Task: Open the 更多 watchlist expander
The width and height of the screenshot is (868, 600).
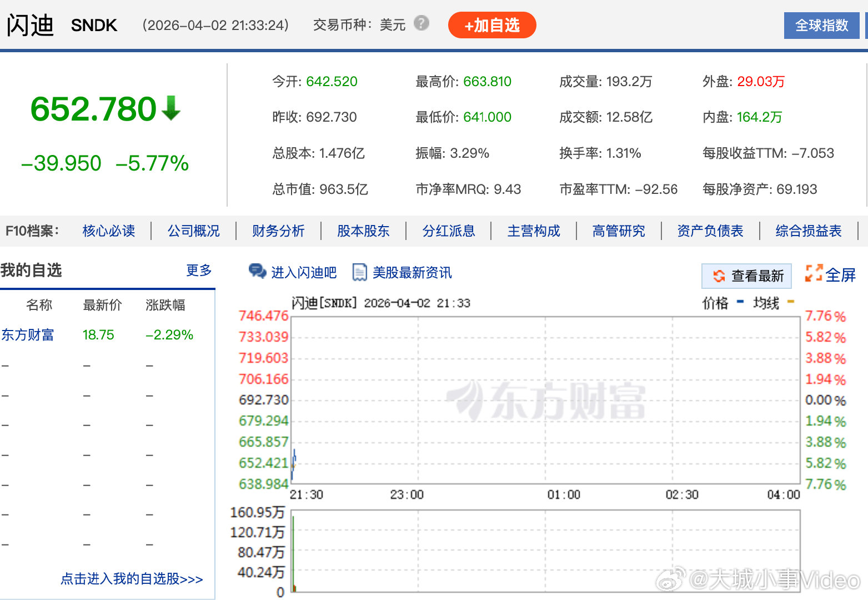Action: click(198, 271)
